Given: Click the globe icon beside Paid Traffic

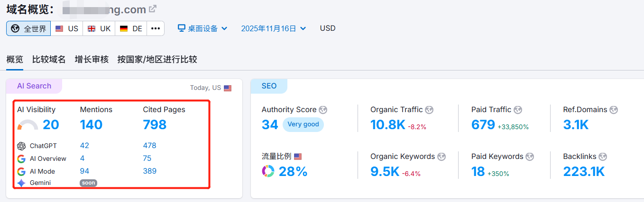Looking at the screenshot, I should click(518, 110).
